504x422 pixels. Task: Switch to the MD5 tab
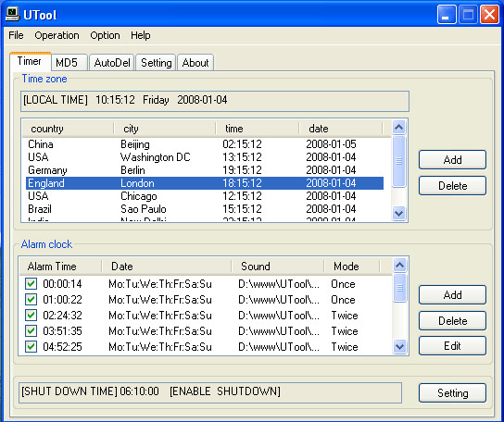(67, 62)
